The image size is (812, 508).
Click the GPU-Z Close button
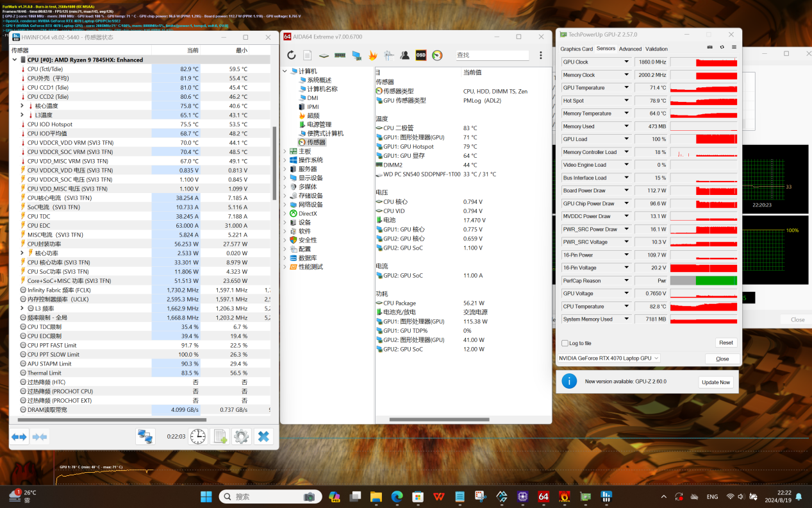tap(722, 359)
